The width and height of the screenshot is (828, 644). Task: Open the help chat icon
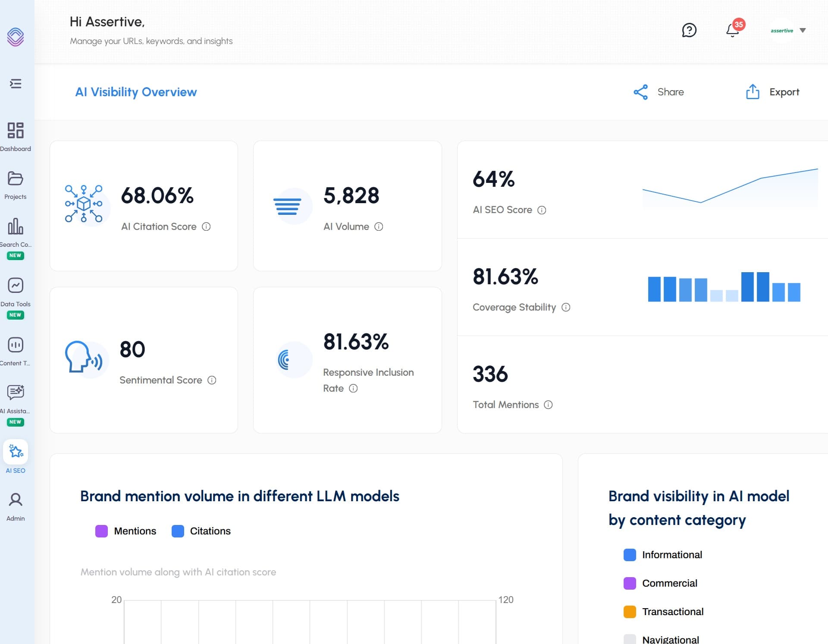click(689, 30)
